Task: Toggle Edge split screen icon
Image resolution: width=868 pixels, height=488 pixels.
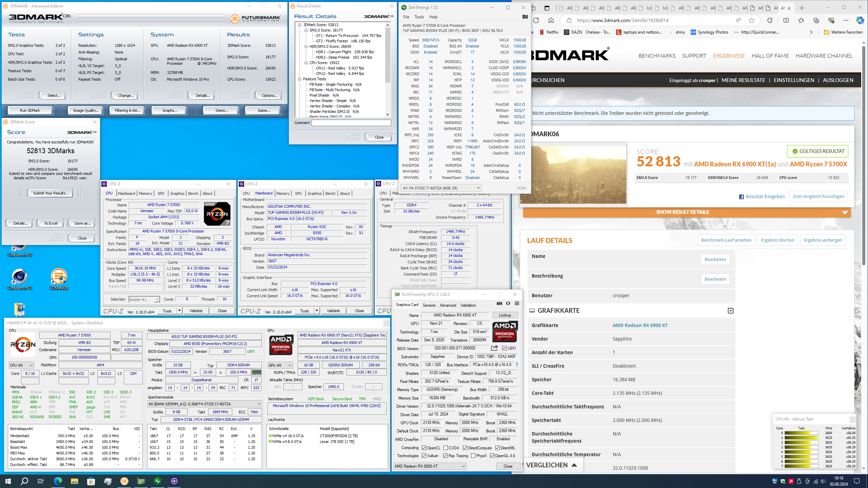Action: coord(786,20)
